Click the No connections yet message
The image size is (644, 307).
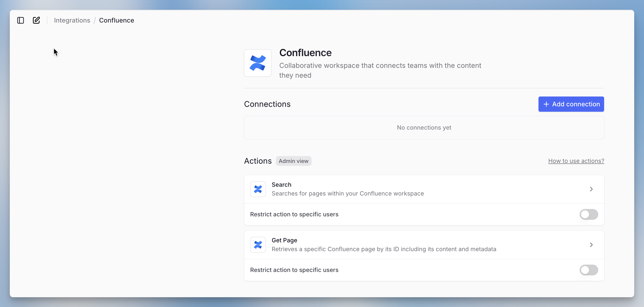pyautogui.click(x=424, y=128)
